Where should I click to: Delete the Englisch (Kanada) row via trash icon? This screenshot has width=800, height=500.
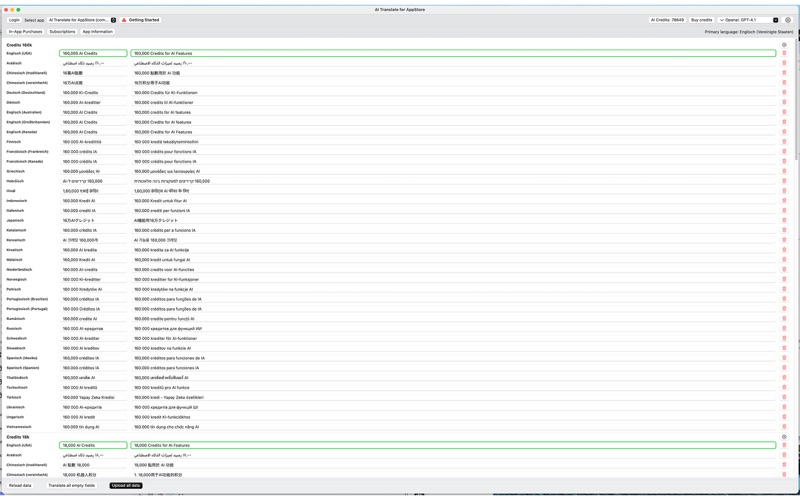click(x=784, y=132)
